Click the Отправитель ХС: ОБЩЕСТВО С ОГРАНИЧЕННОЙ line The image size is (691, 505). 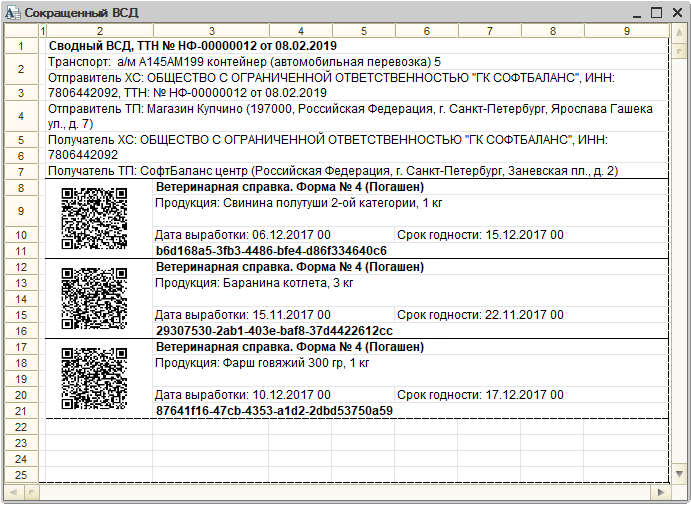pyautogui.click(x=331, y=85)
